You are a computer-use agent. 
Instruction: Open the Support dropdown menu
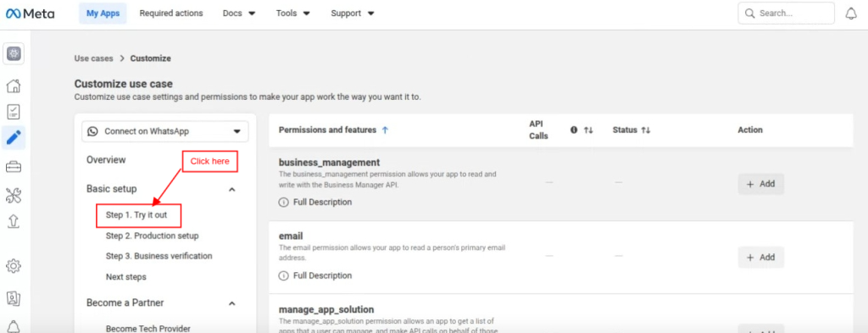tap(353, 14)
